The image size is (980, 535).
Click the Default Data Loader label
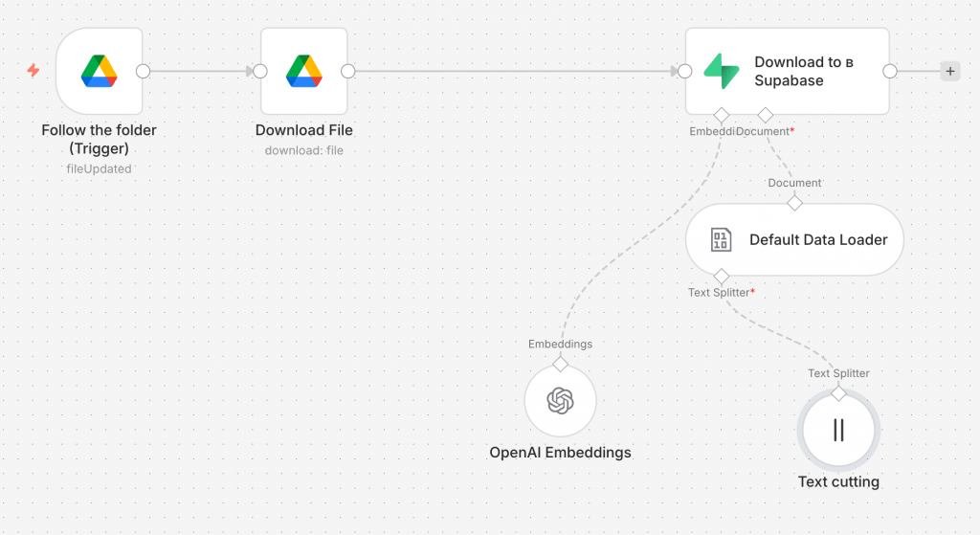pos(818,240)
